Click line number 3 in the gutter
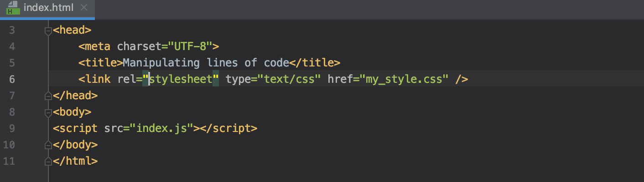Viewport: 644px width, 182px height. click(x=12, y=30)
